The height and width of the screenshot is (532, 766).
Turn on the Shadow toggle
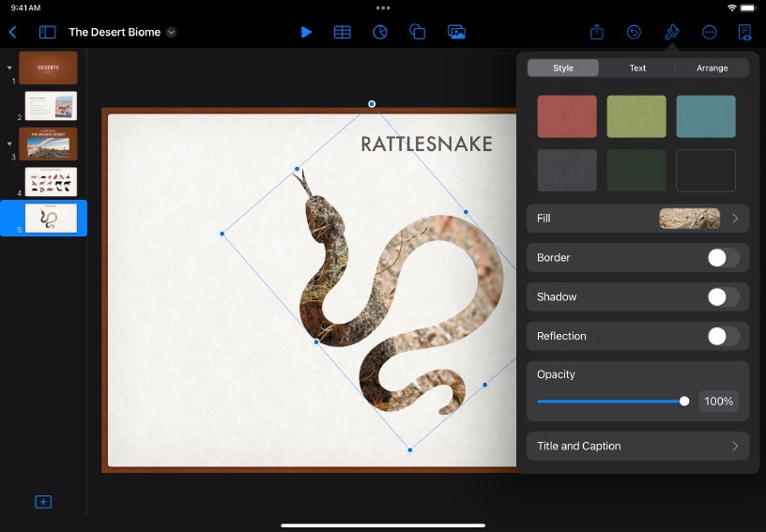[723, 297]
